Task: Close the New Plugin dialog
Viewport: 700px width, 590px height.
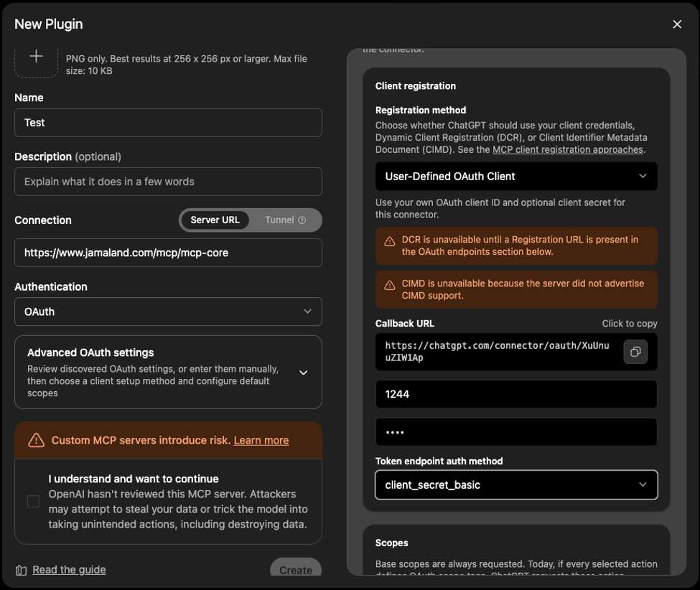Action: [x=677, y=24]
